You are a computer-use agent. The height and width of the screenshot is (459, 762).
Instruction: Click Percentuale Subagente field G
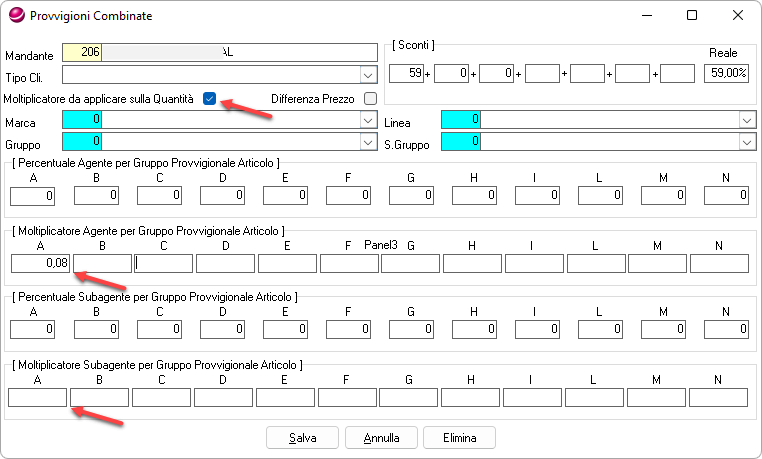[x=411, y=329]
